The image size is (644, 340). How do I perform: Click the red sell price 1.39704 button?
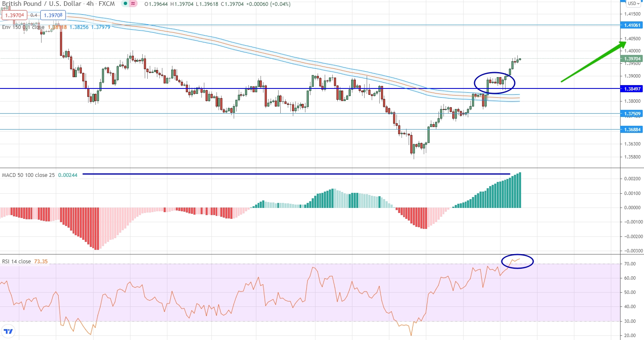pos(14,16)
